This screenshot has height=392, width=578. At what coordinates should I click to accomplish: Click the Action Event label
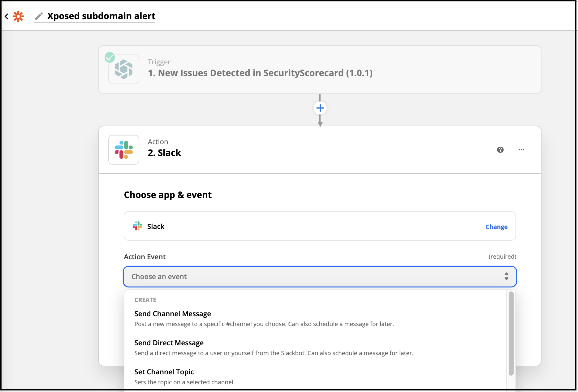145,257
